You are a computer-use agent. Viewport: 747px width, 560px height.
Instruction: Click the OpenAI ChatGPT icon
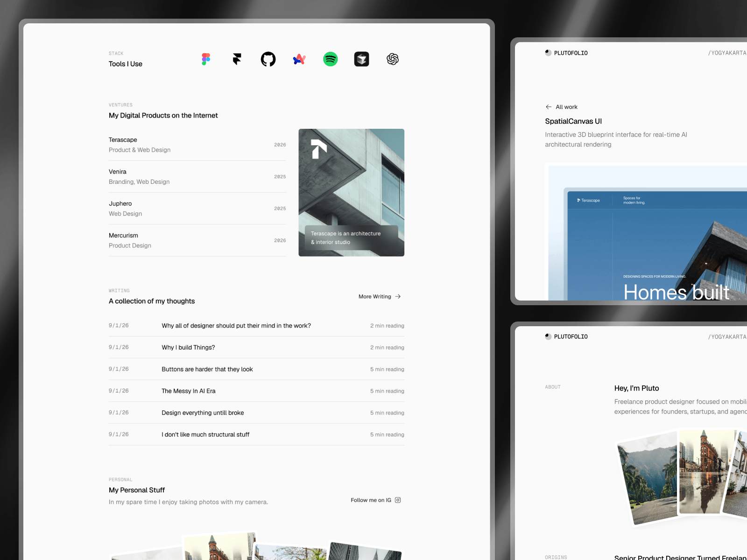(x=393, y=59)
